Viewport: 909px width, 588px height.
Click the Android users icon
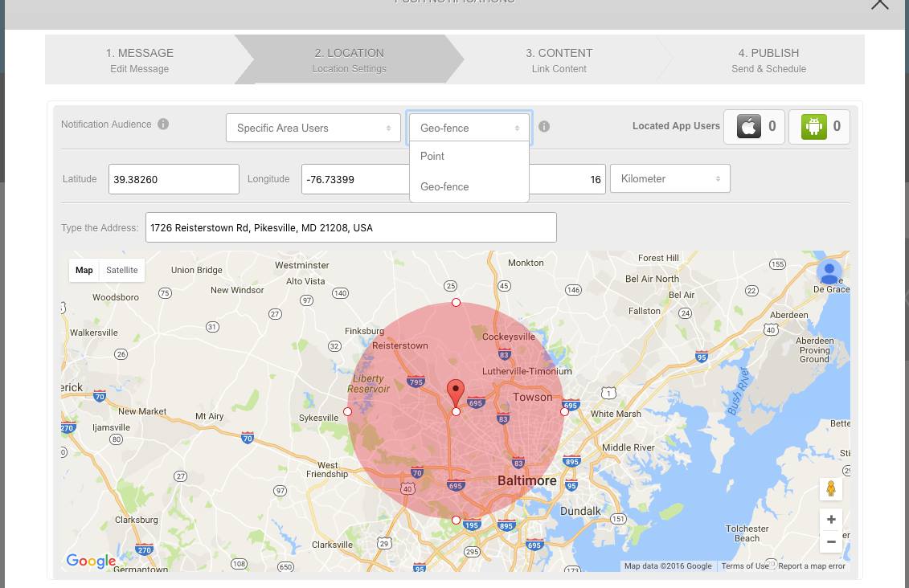pyautogui.click(x=813, y=126)
